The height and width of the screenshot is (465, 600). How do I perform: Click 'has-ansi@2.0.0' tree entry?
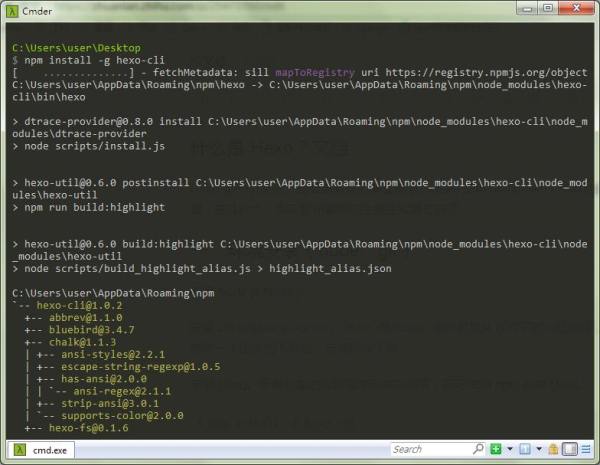tap(104, 379)
